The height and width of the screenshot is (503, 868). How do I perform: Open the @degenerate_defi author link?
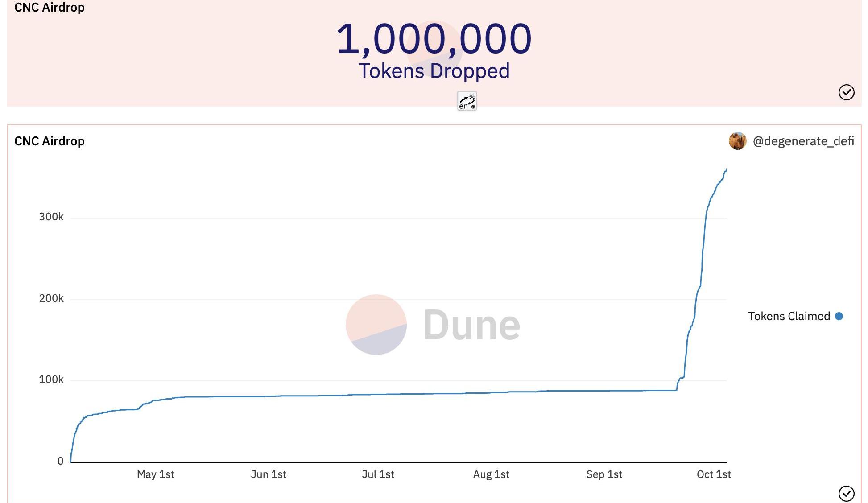point(803,141)
